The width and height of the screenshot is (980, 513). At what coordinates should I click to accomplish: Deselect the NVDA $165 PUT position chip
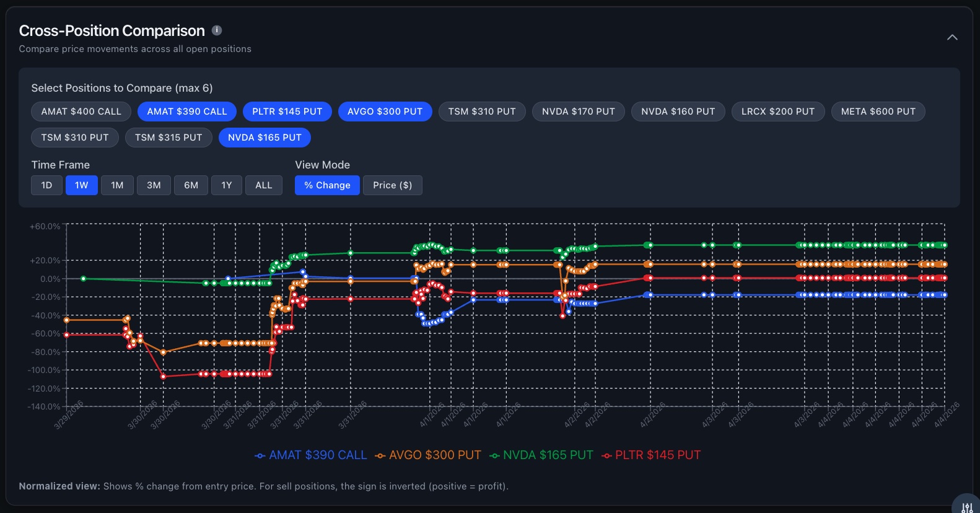265,138
